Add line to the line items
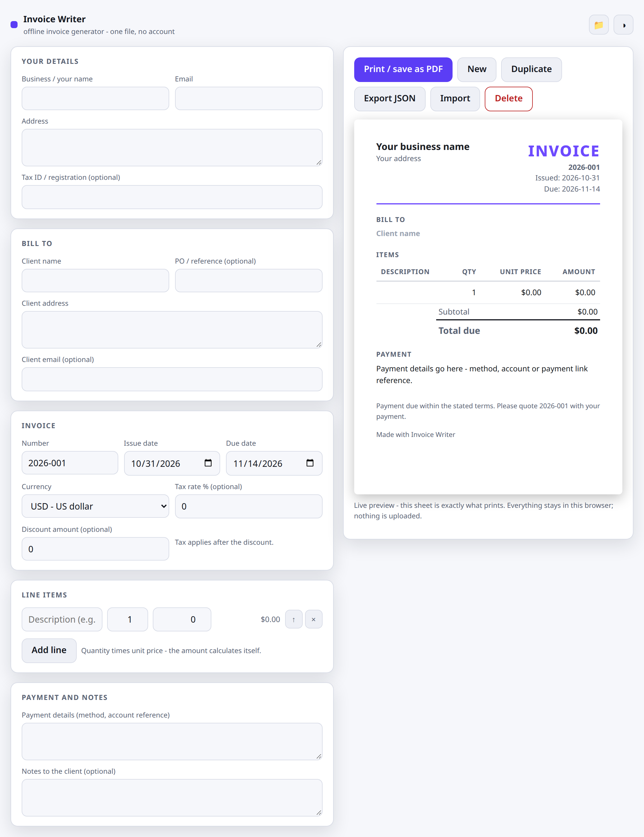This screenshot has width=644, height=837. (49, 650)
